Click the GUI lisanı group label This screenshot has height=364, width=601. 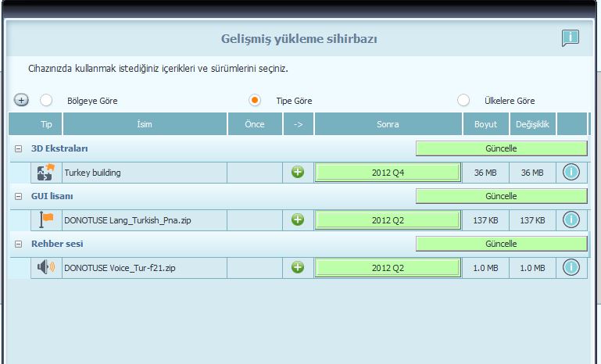coord(52,196)
